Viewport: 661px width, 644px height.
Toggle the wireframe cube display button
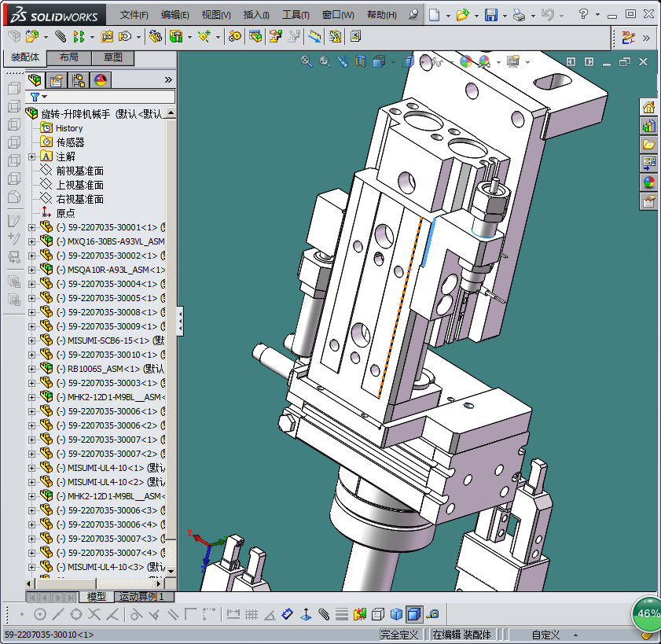[378, 614]
